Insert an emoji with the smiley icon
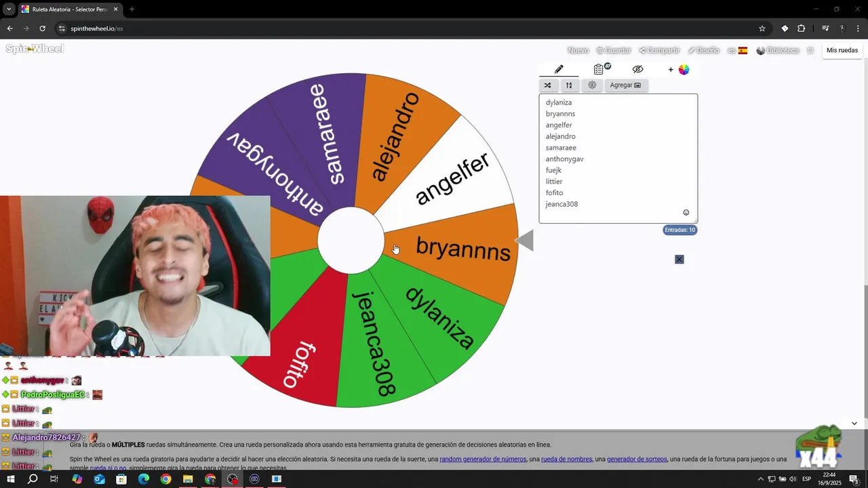Screen dimensions: 868x488 click(686, 213)
